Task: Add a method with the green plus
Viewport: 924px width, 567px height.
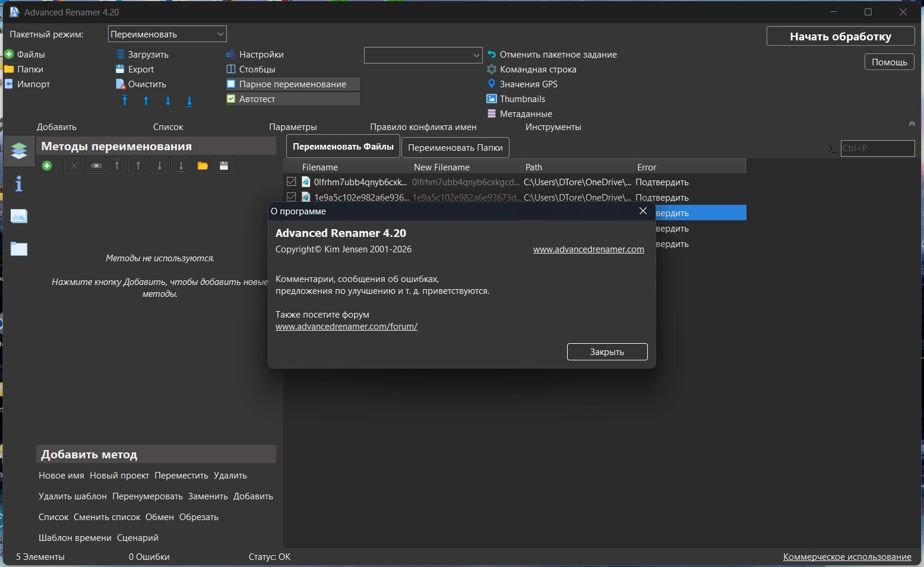Action: click(x=47, y=166)
